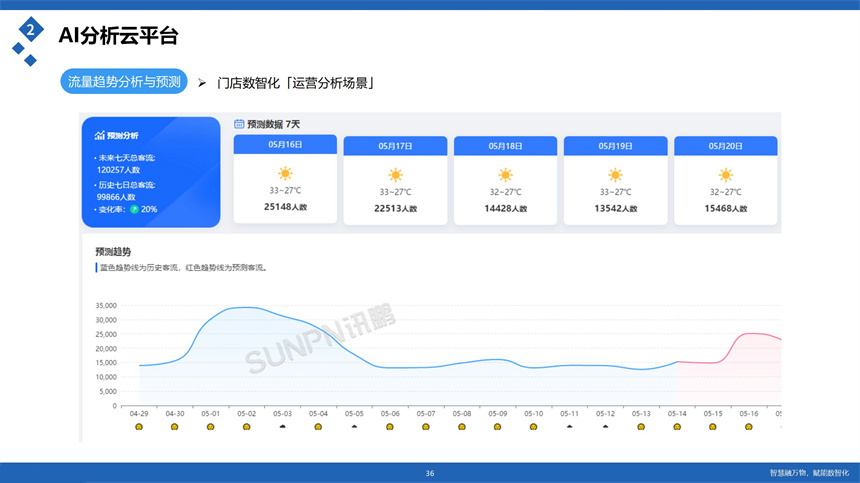Click the 14428人数 visitor count

505,208
